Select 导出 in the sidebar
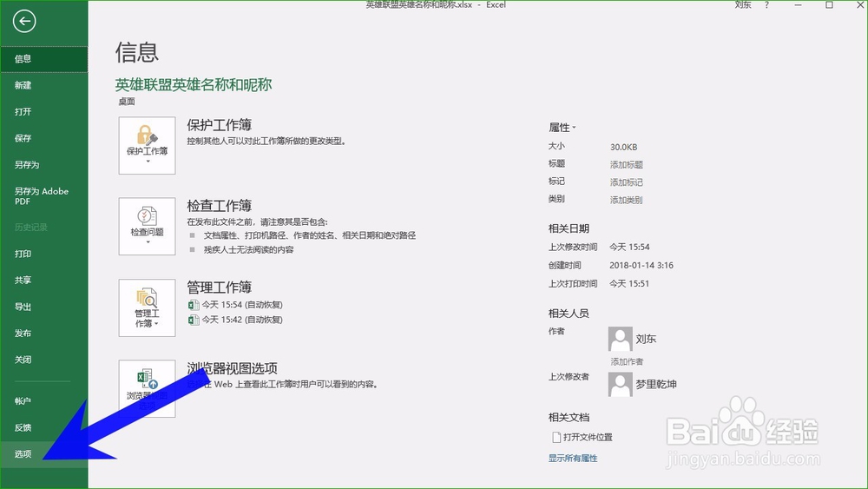 point(43,307)
